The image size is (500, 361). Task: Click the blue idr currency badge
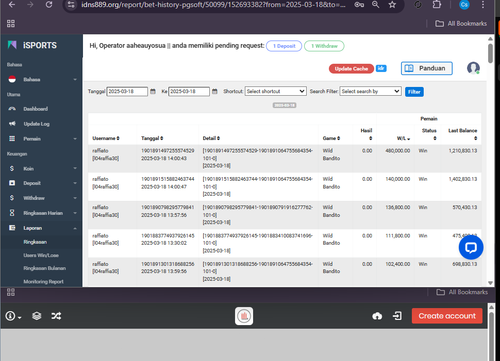click(381, 68)
